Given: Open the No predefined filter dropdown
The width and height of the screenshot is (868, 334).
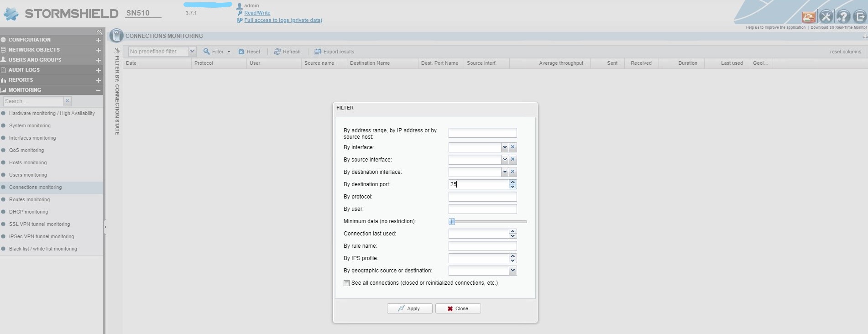Looking at the screenshot, I should coord(192,52).
